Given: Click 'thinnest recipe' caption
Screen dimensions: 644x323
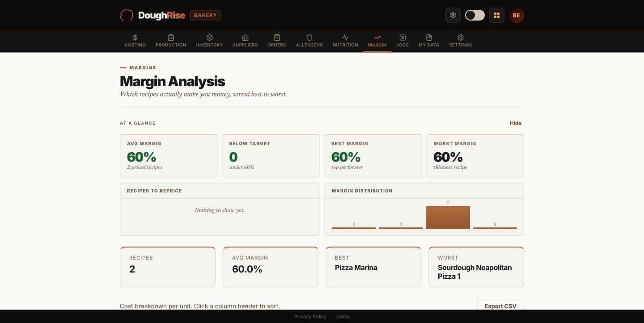Looking at the screenshot, I should click(x=450, y=167).
